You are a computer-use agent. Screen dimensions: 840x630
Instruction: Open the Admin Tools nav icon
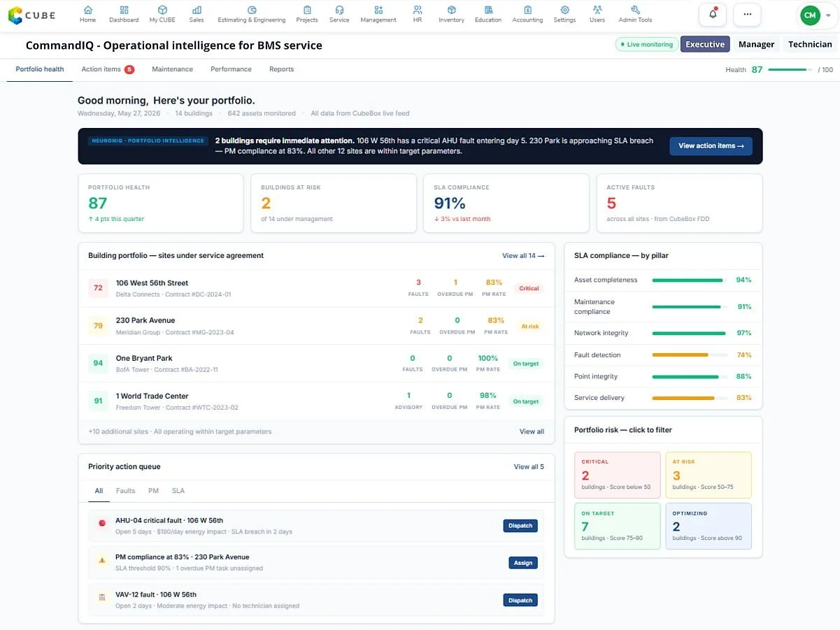[635, 10]
